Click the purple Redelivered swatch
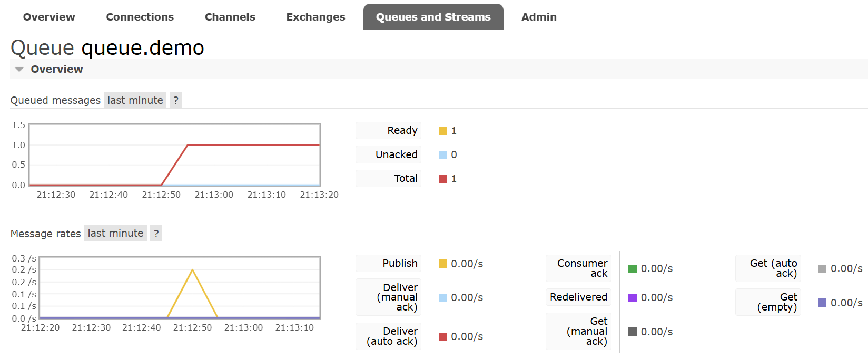The image size is (868, 358). pos(633,298)
